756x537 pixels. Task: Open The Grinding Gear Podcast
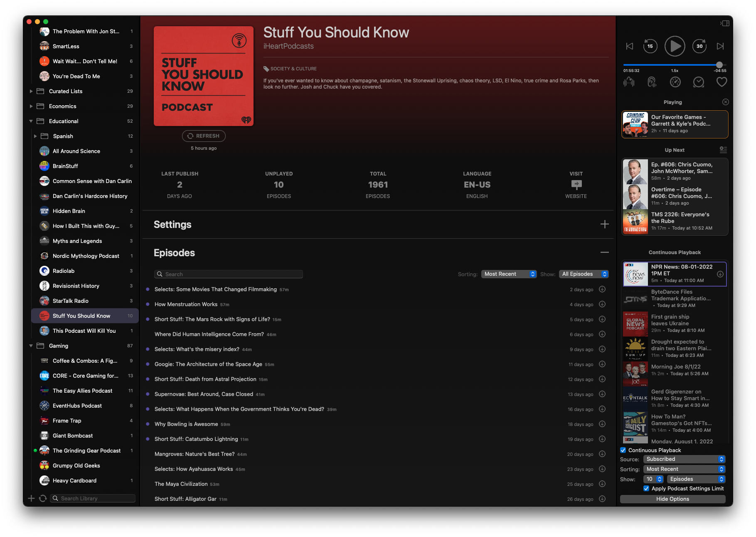86,450
